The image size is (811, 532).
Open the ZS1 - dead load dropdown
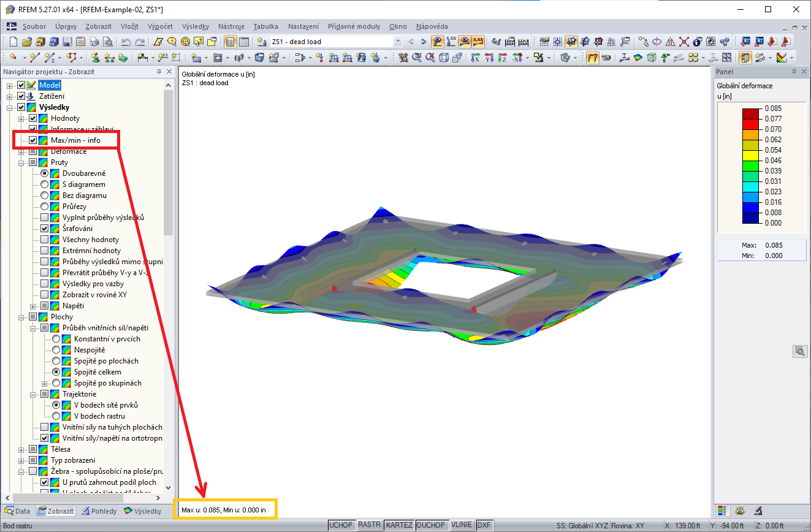point(398,42)
